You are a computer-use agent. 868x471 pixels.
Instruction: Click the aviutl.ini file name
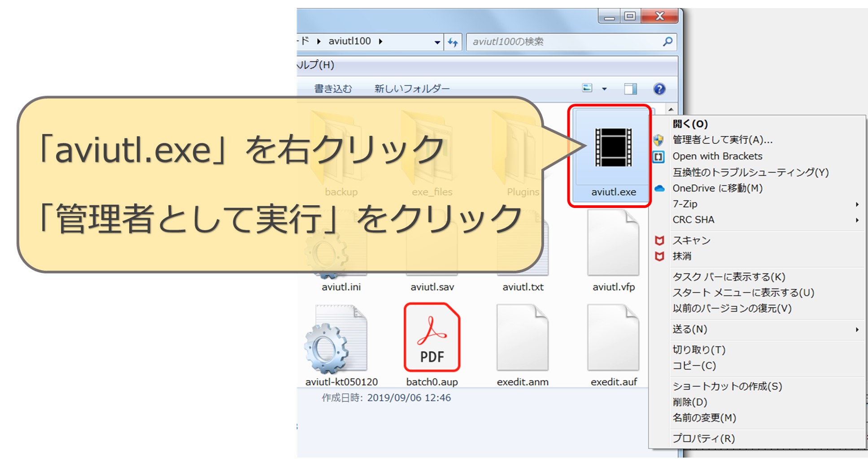click(341, 287)
